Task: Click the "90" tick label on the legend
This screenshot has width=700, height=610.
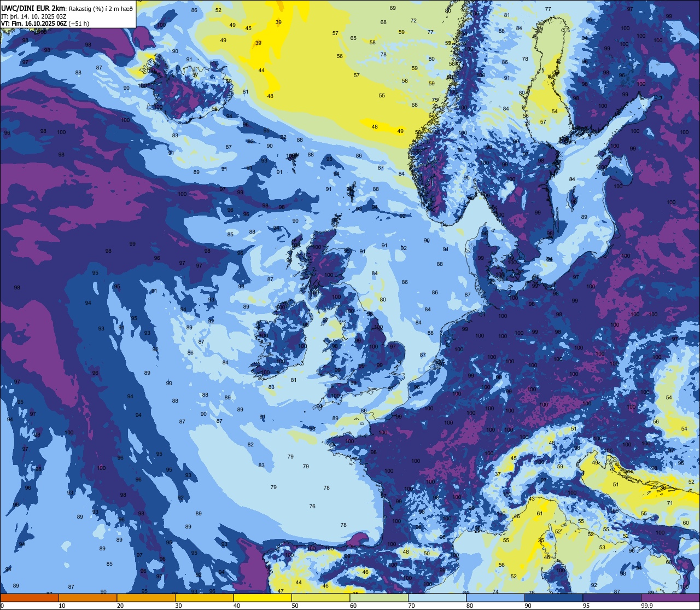Action: coord(528,606)
